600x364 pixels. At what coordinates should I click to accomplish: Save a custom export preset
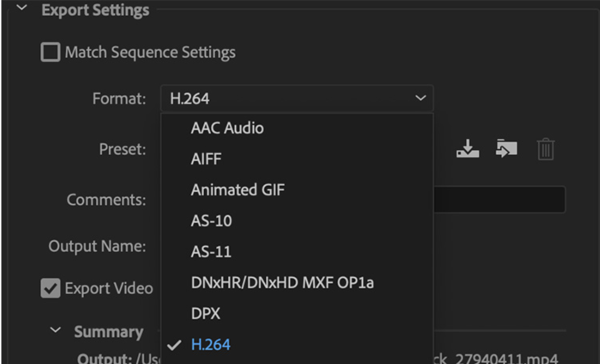click(x=468, y=149)
